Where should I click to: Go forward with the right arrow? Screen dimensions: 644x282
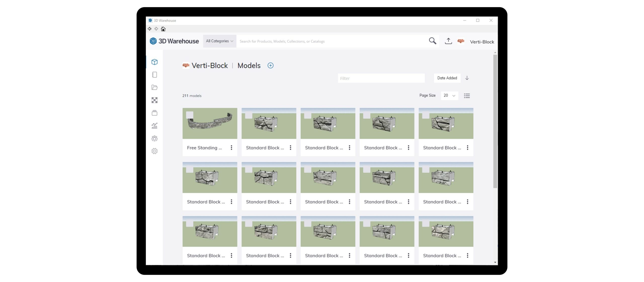coord(156,29)
